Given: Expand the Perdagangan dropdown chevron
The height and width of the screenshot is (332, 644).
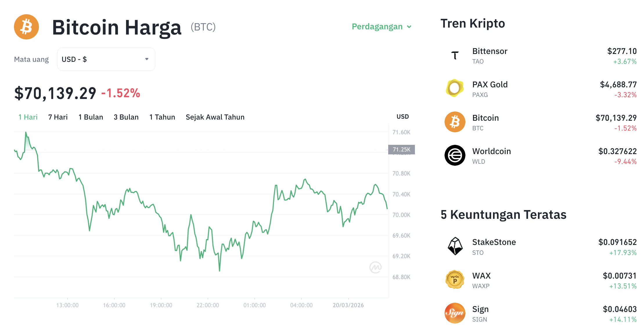Looking at the screenshot, I should click(409, 27).
